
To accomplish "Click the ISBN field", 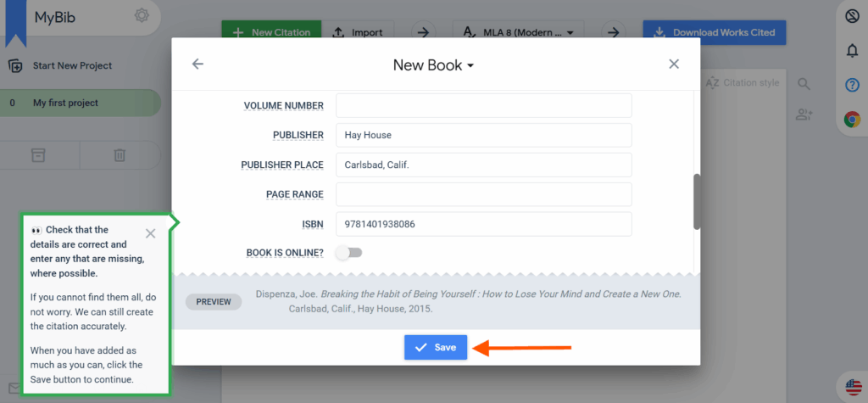I will pyautogui.click(x=484, y=224).
